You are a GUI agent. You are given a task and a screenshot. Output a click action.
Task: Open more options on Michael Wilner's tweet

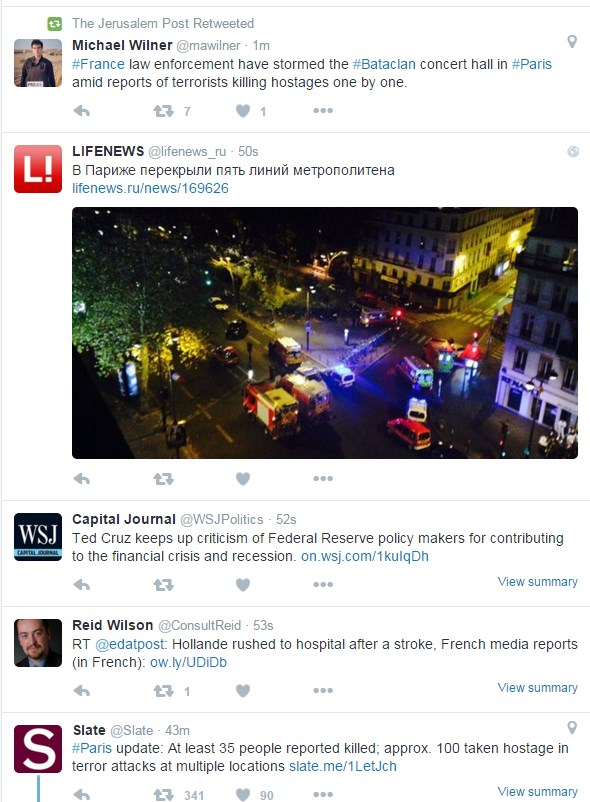point(323,110)
